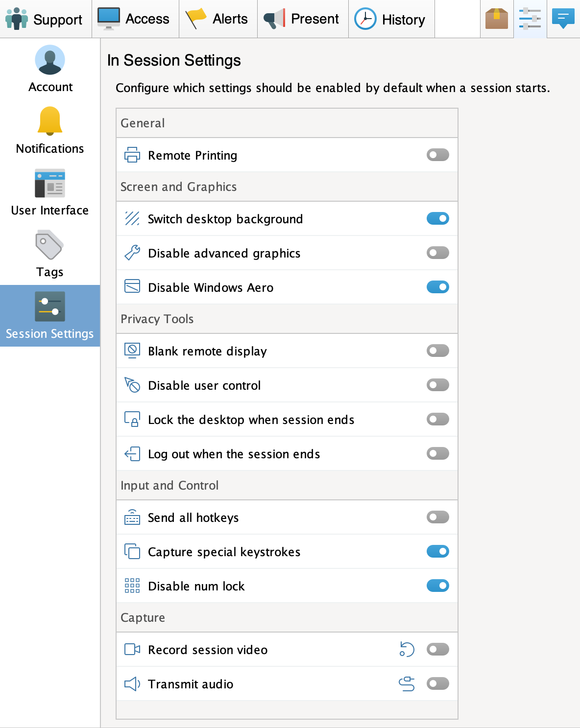Click the printer icon beside Remote Printing
The image size is (580, 728).
pos(132,155)
